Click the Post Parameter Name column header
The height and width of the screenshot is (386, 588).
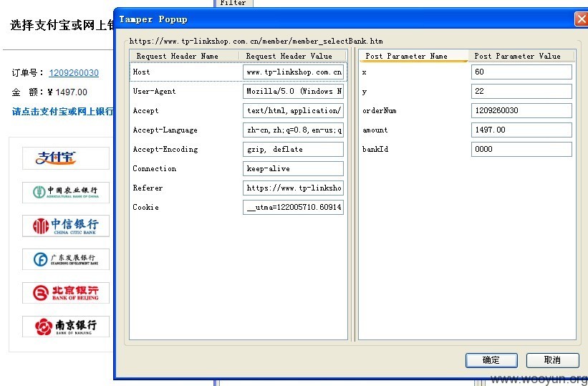(x=414, y=56)
